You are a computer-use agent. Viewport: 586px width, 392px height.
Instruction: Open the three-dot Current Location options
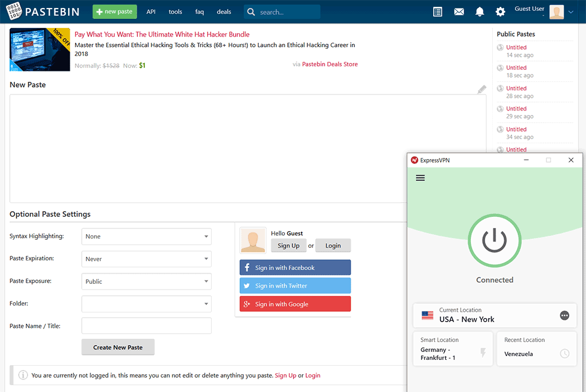[564, 315]
